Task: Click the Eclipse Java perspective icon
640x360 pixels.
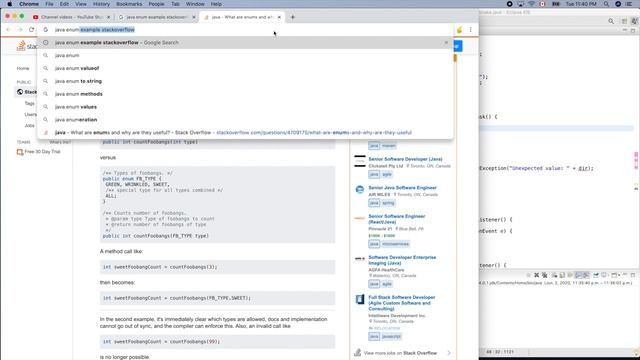Action: point(634,21)
